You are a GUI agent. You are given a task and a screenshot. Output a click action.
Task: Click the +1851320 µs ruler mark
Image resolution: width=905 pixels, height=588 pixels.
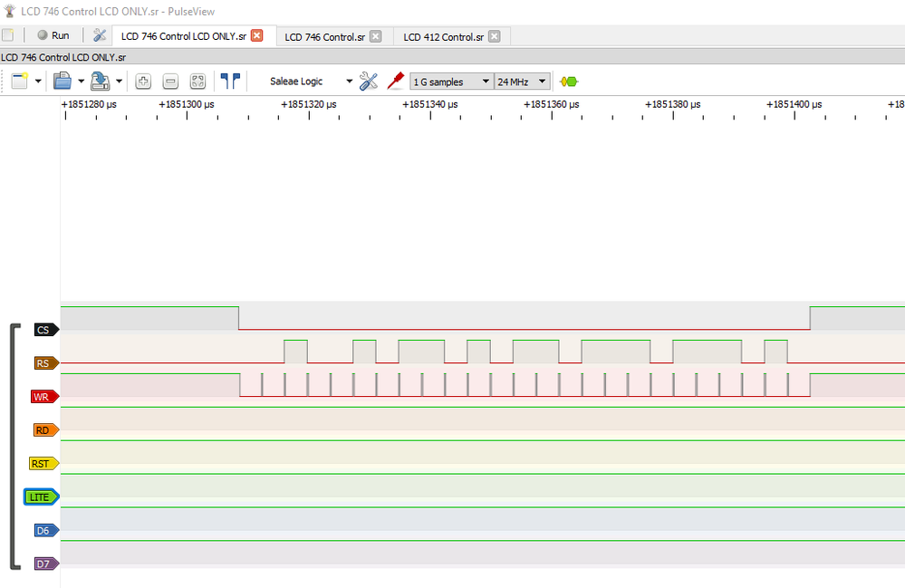pos(308,104)
